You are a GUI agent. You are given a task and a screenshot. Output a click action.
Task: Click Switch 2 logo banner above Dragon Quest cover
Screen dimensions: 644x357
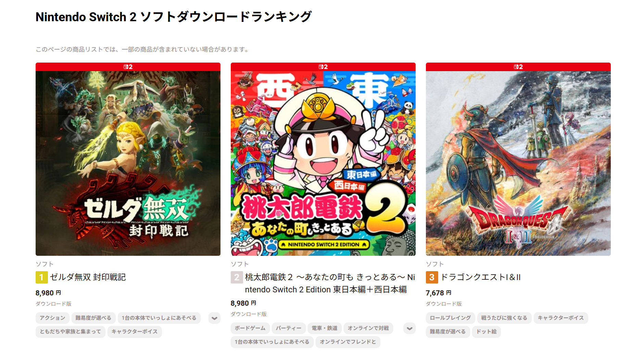pos(518,67)
